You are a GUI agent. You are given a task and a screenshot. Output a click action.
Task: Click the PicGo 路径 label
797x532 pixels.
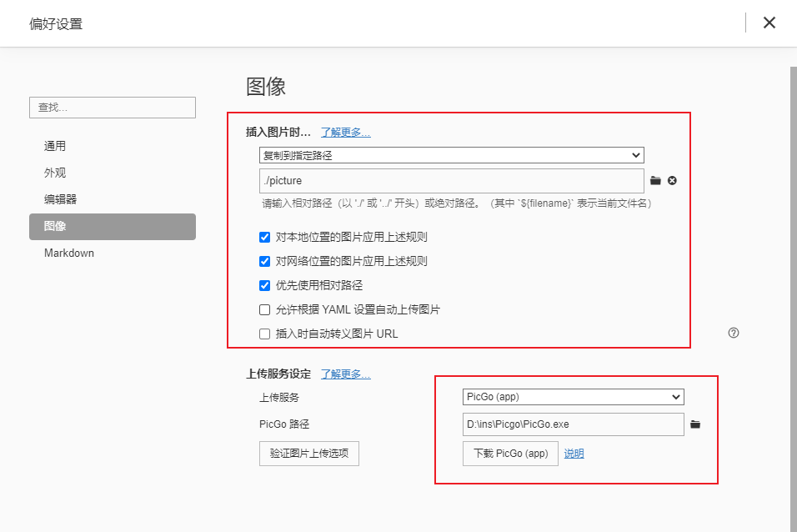pos(284,424)
